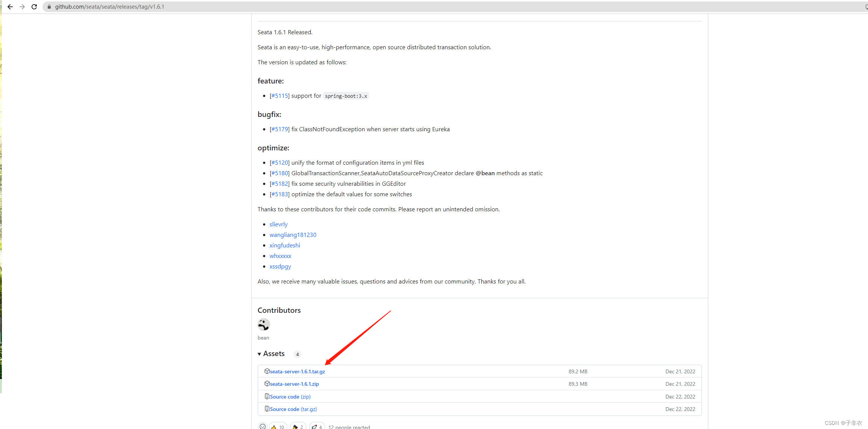This screenshot has width=868, height=429.
Task: Open bean contributor avatar
Action: click(263, 324)
